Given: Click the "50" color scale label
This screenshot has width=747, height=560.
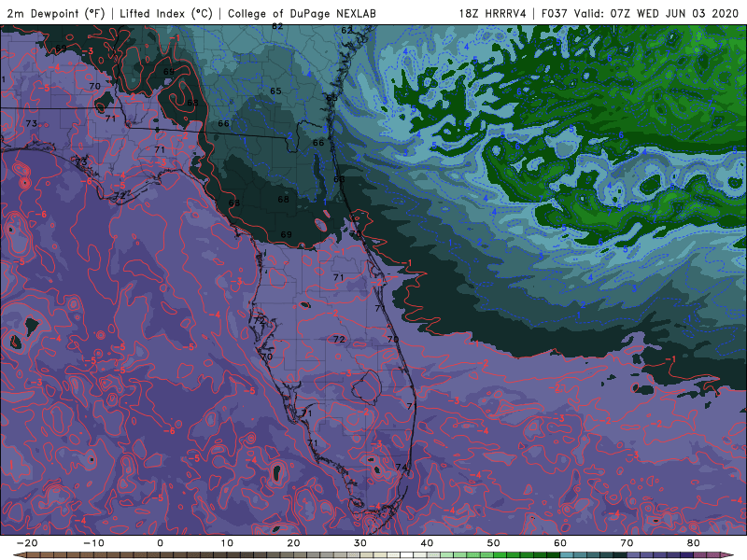Looking at the screenshot, I should (494, 543).
